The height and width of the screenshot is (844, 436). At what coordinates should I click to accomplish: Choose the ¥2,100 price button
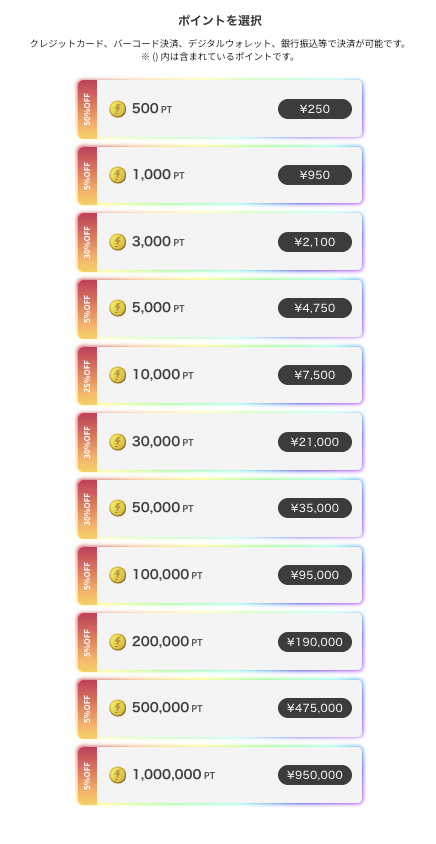(x=315, y=242)
